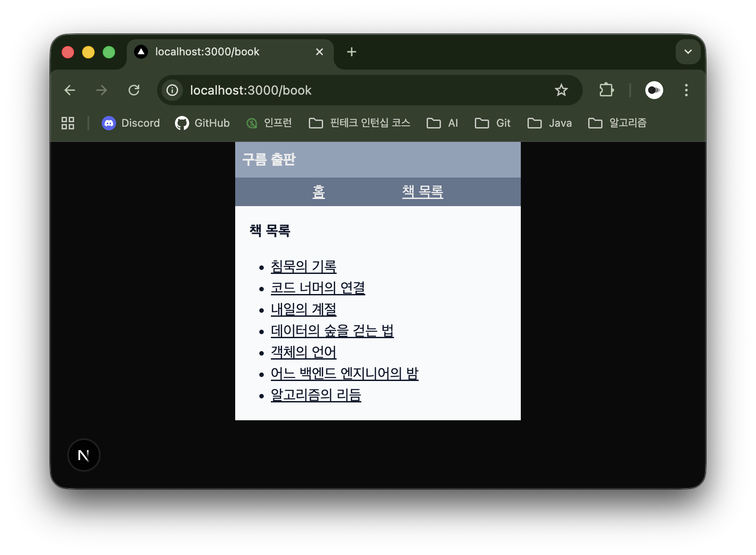Open the 침묵의 기록 book link
This screenshot has width=756, height=555.
(x=303, y=266)
